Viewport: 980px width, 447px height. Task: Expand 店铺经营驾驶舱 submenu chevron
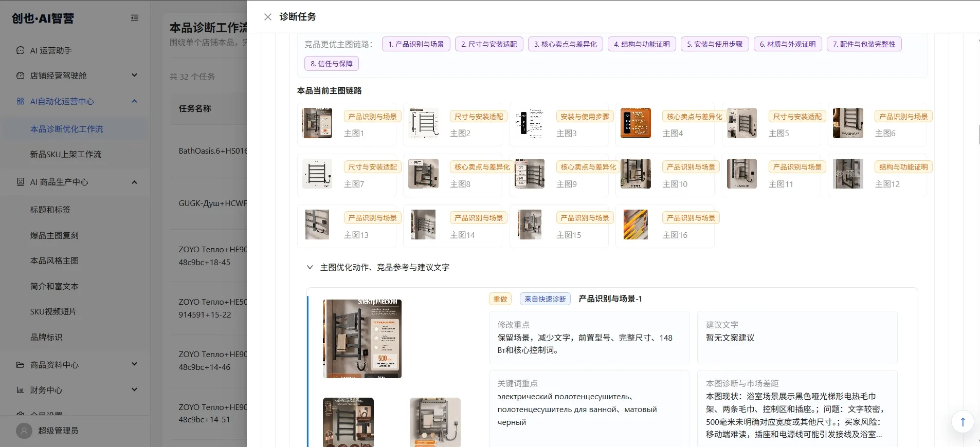point(135,76)
